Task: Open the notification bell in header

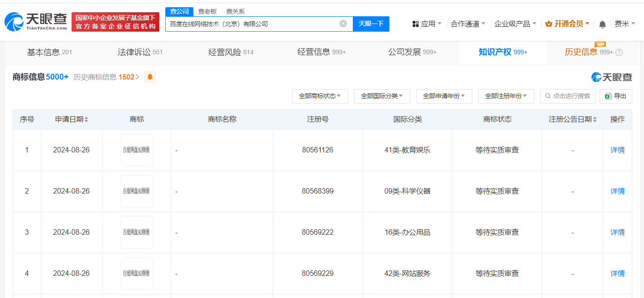Action: [x=602, y=24]
